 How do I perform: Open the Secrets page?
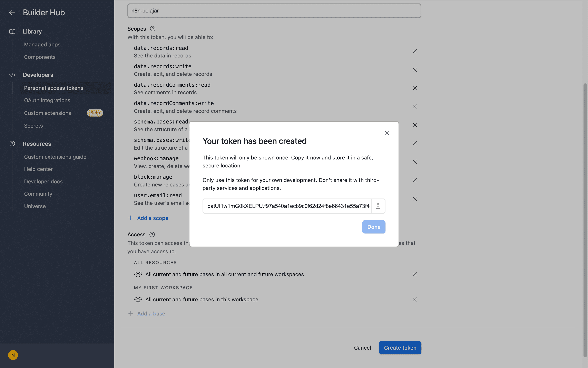(33, 126)
